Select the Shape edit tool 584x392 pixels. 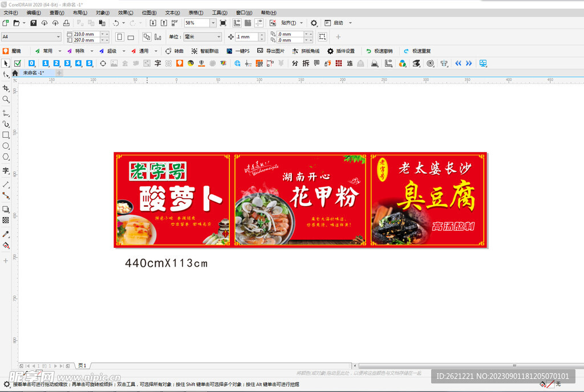(6, 75)
